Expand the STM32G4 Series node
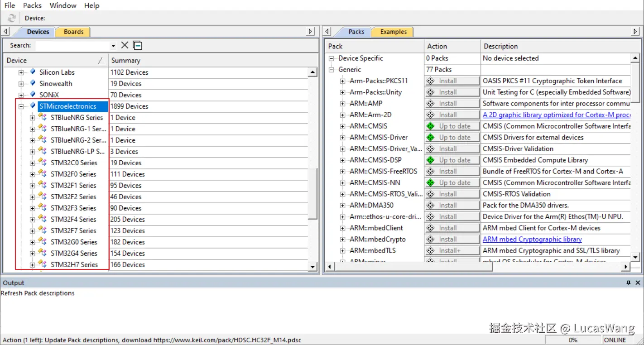Viewport: 644px width, 345px height. point(32,254)
